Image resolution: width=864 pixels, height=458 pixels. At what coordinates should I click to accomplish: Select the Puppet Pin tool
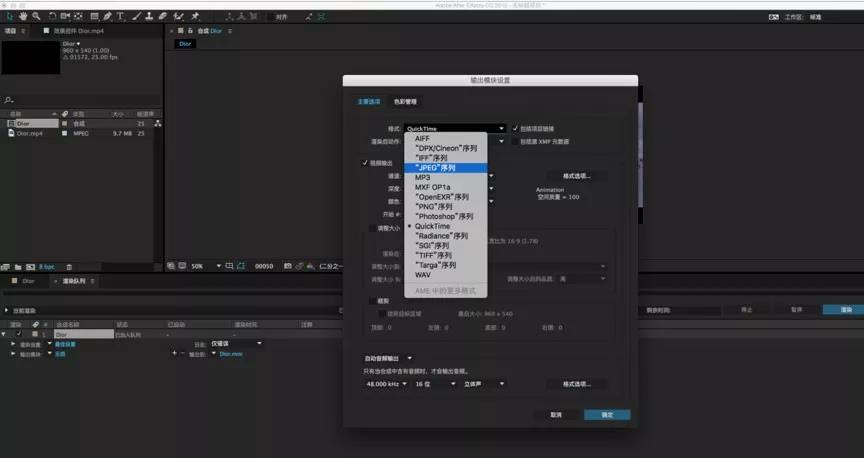click(x=195, y=17)
